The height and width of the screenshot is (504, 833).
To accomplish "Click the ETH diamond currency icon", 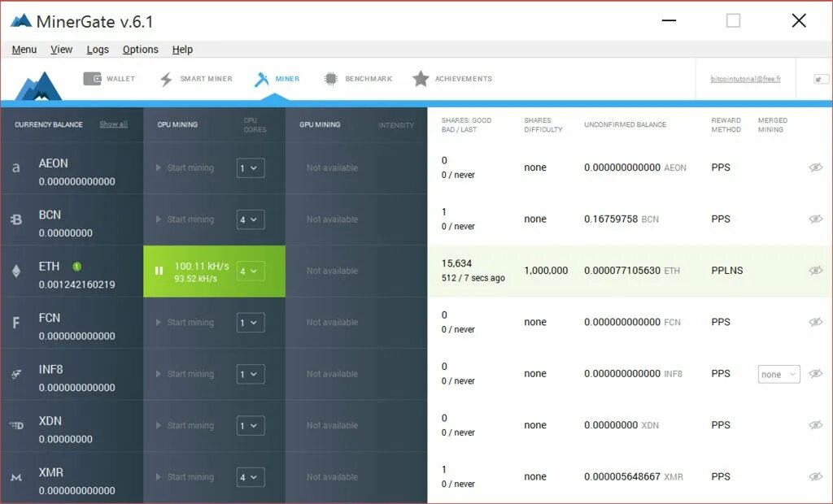I will click(16, 271).
